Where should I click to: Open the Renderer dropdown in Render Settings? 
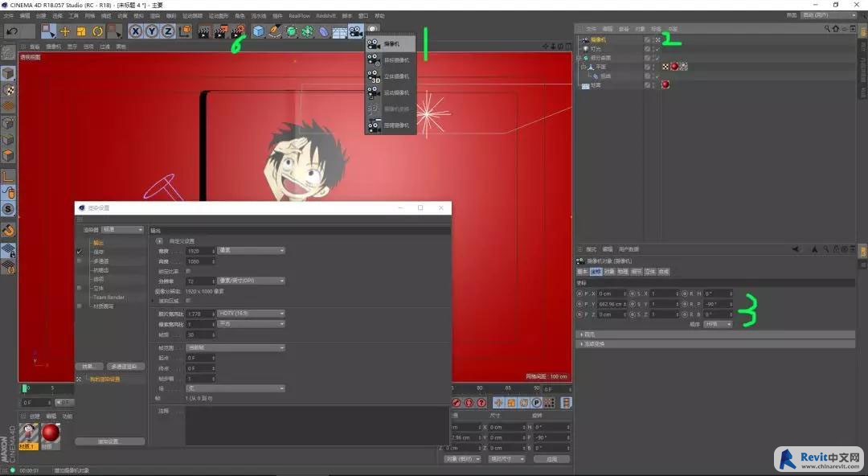122,229
